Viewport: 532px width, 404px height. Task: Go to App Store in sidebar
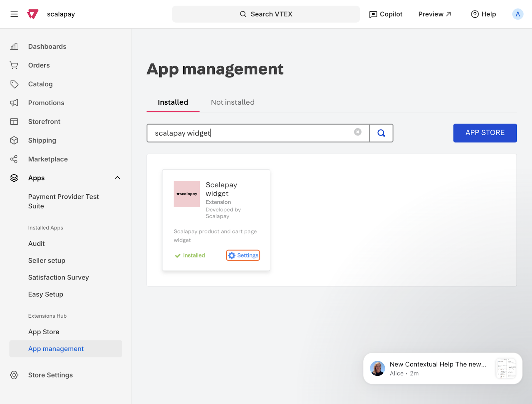[44, 332]
